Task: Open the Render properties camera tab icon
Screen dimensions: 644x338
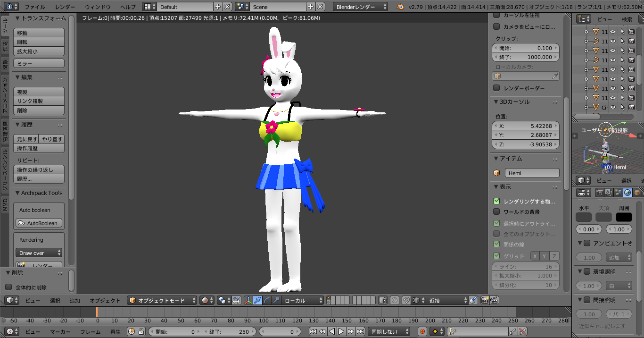Action: [x=600, y=193]
